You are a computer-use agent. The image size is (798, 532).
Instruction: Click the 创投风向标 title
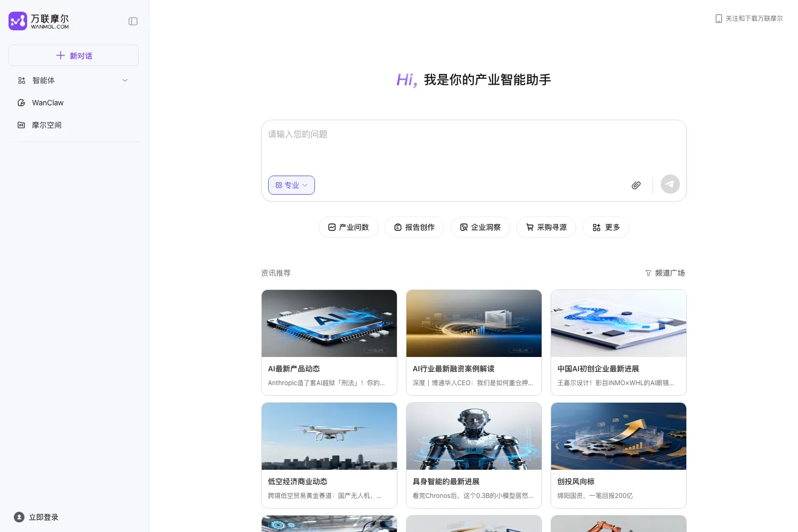click(x=576, y=481)
